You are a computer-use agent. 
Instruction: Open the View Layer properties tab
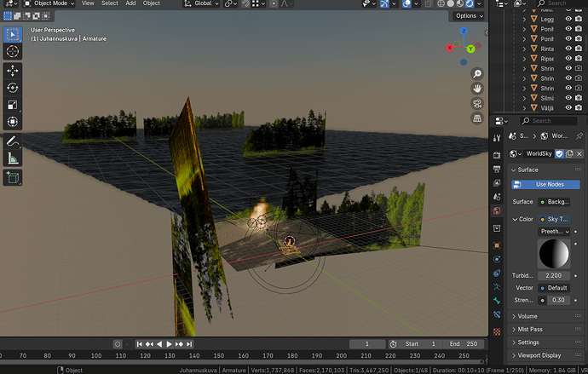[x=497, y=183]
